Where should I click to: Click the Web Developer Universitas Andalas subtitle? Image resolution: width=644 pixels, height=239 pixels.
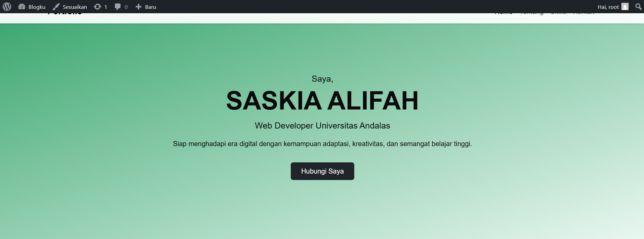(322, 126)
